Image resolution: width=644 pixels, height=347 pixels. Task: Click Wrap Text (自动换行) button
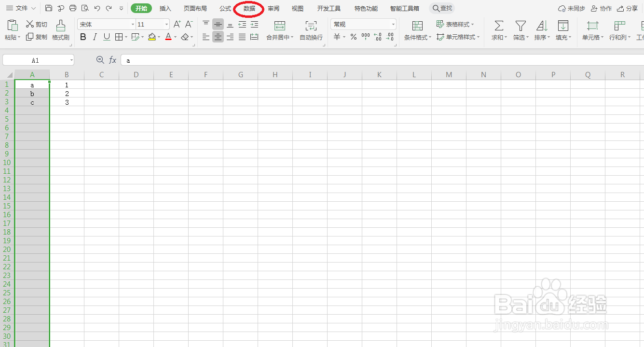tap(311, 30)
